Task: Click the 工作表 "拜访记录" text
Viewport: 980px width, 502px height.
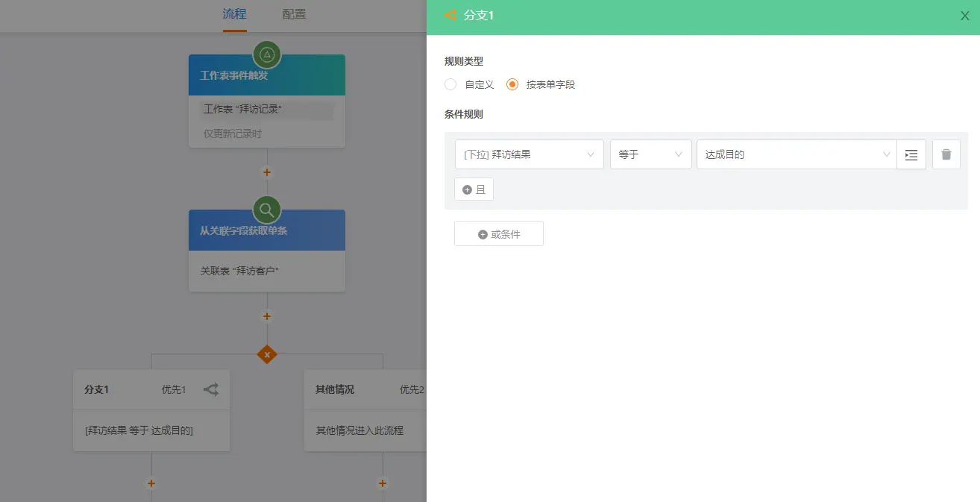Action: [x=243, y=110]
